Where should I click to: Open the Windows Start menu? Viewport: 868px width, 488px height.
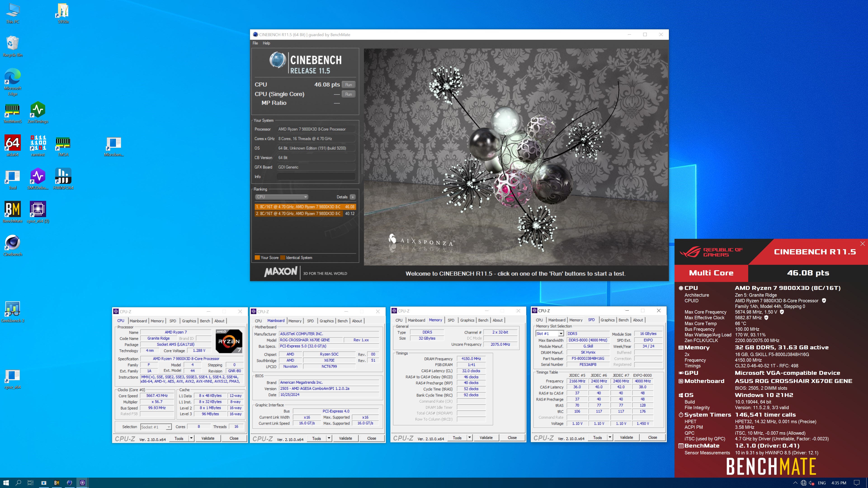[x=6, y=483]
